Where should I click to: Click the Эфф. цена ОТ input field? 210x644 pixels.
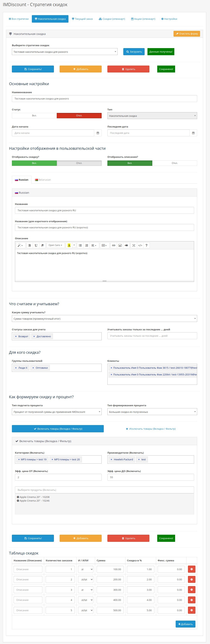coord(58,477)
